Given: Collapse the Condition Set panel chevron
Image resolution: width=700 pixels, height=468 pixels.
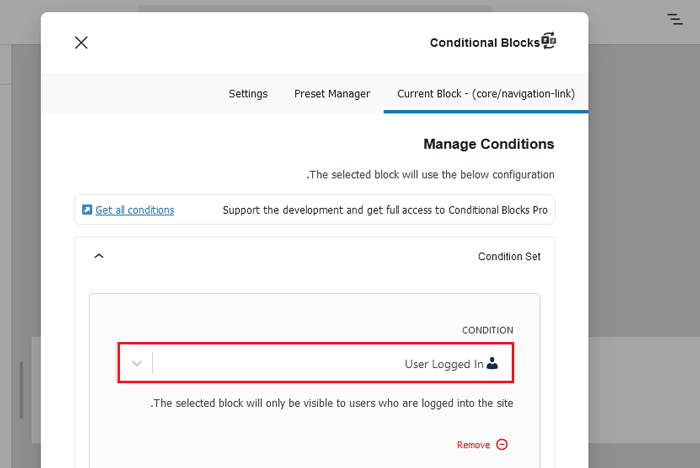Looking at the screenshot, I should (98, 256).
